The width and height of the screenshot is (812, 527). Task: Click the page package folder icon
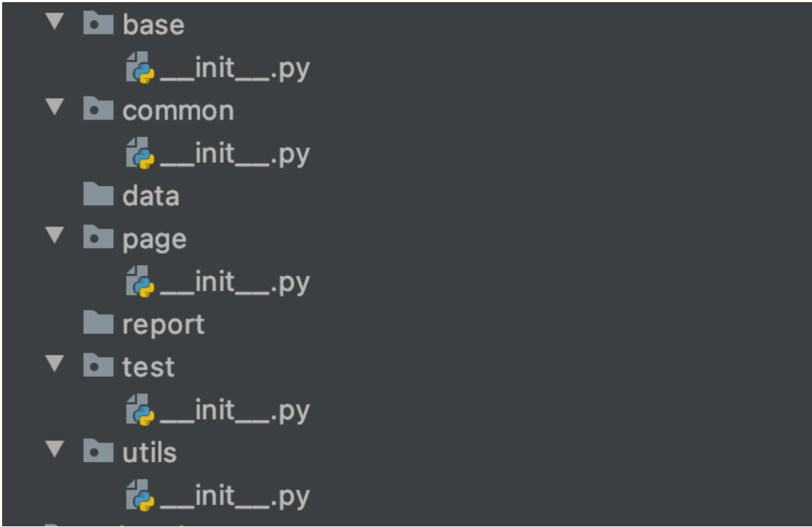tap(98, 239)
